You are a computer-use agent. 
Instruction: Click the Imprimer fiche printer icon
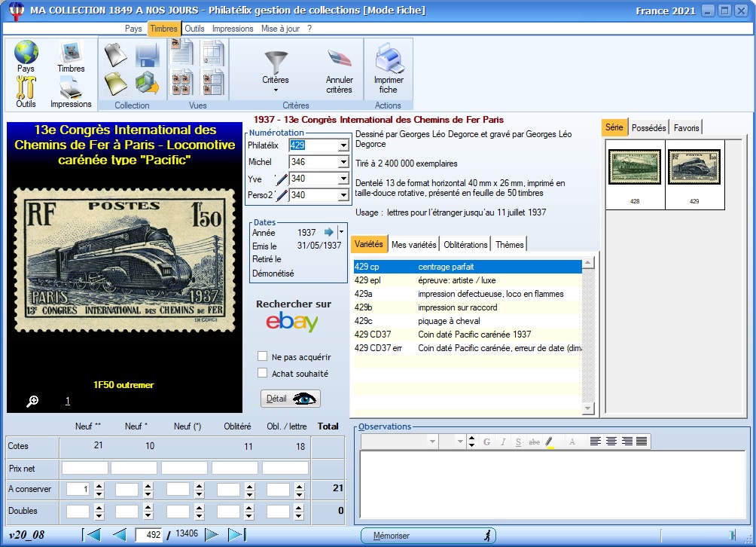(x=389, y=58)
